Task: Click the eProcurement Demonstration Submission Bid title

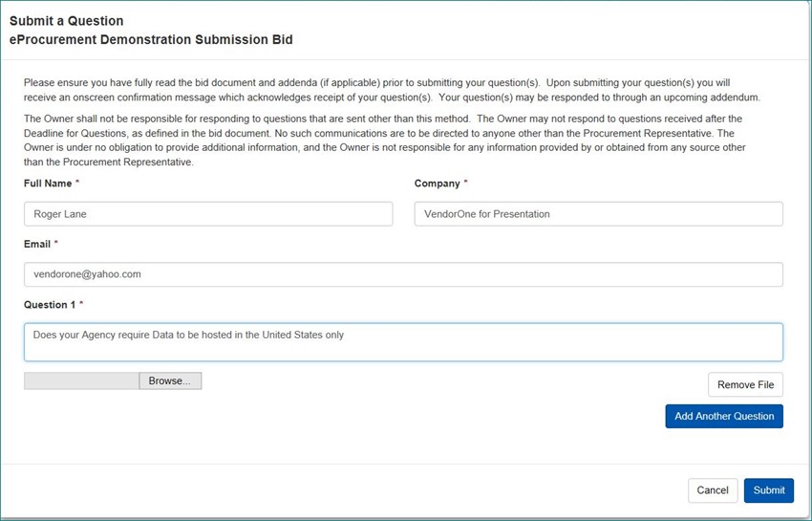Action: (151, 40)
